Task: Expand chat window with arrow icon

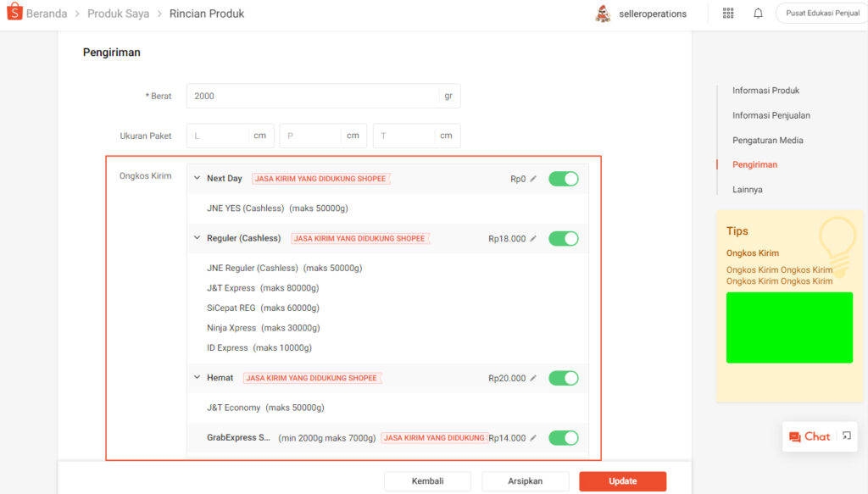Action: click(847, 436)
